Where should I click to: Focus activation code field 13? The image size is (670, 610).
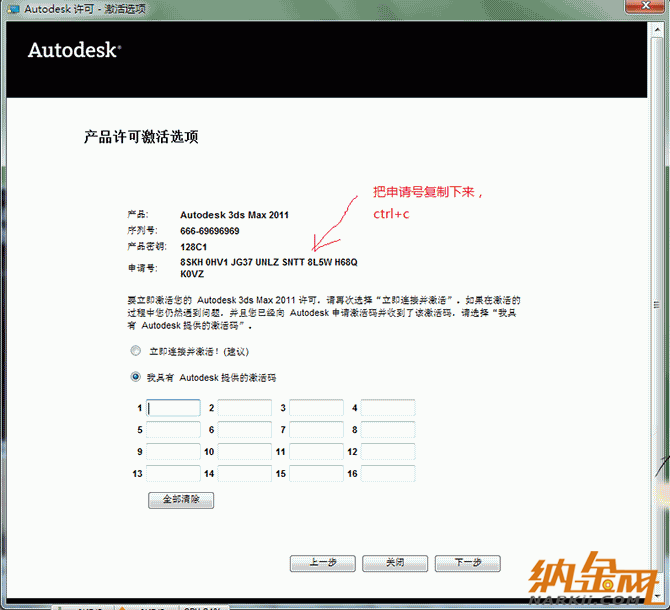pos(173,473)
